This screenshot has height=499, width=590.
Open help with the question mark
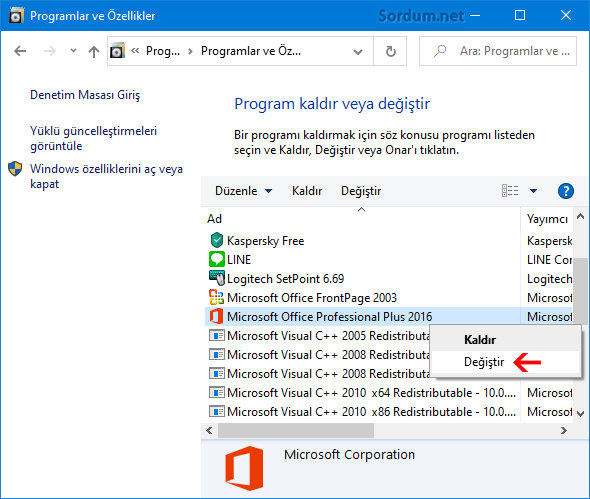pyautogui.click(x=566, y=191)
